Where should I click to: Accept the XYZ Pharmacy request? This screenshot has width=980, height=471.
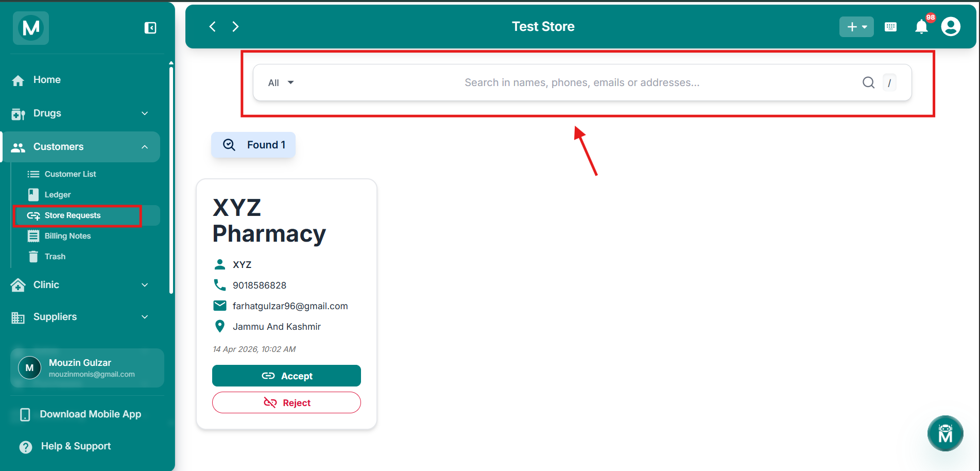pos(286,376)
